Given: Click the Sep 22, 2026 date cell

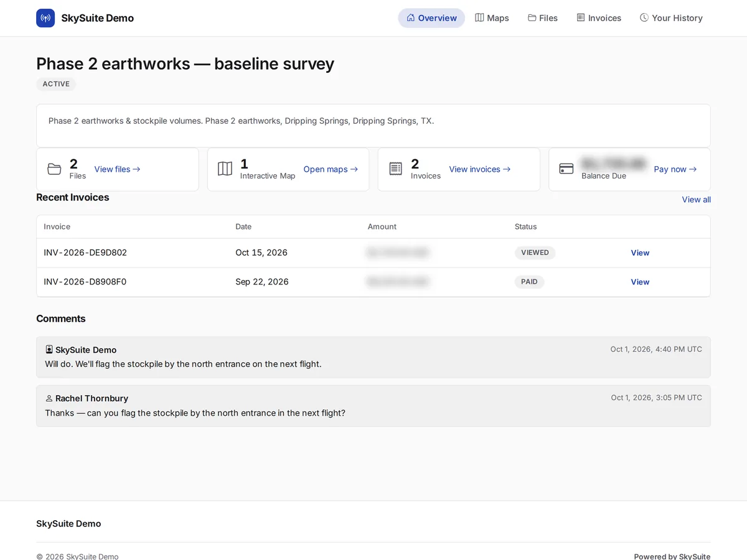Looking at the screenshot, I should point(262,282).
